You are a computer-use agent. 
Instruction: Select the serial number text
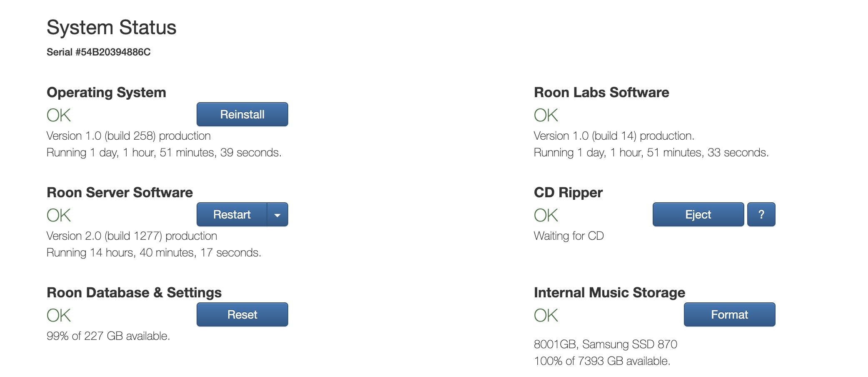pos(99,52)
